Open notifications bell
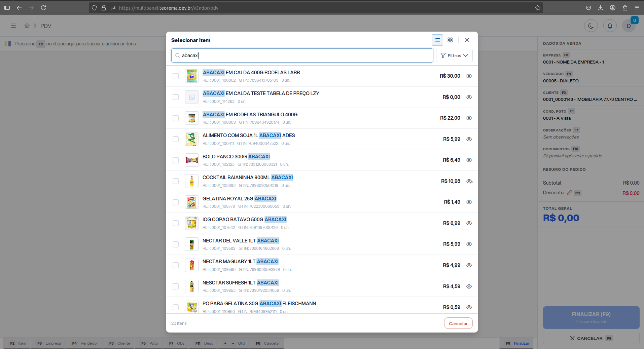Image resolution: width=644 pixels, height=349 pixels. point(610,26)
